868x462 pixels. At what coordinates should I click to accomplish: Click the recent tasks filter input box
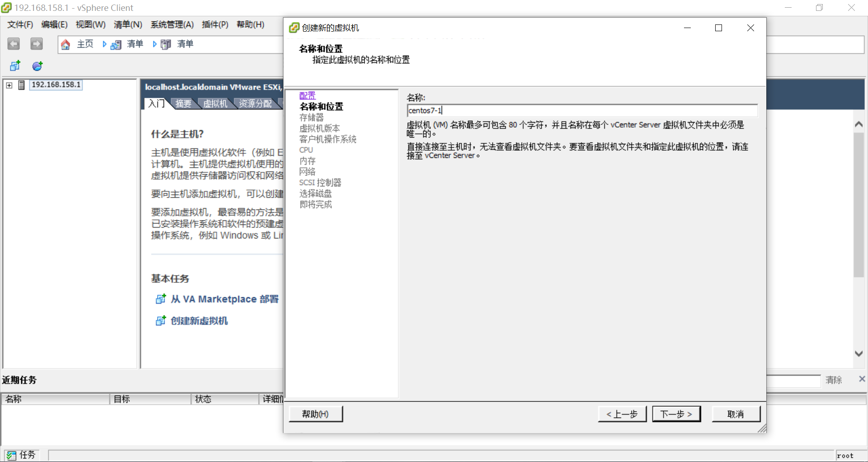click(793, 381)
